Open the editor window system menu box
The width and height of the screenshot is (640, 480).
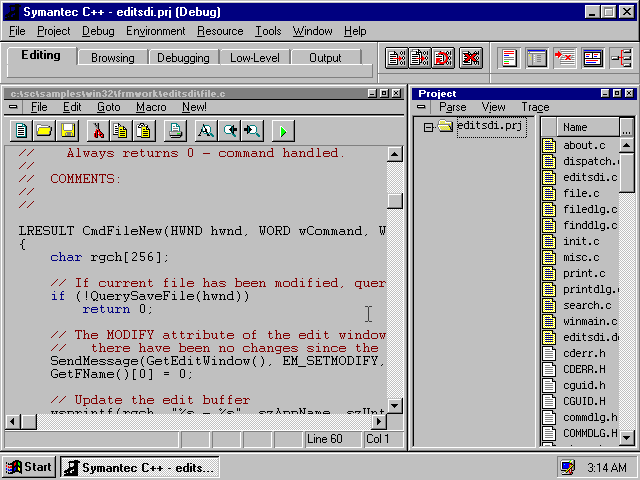[13, 107]
